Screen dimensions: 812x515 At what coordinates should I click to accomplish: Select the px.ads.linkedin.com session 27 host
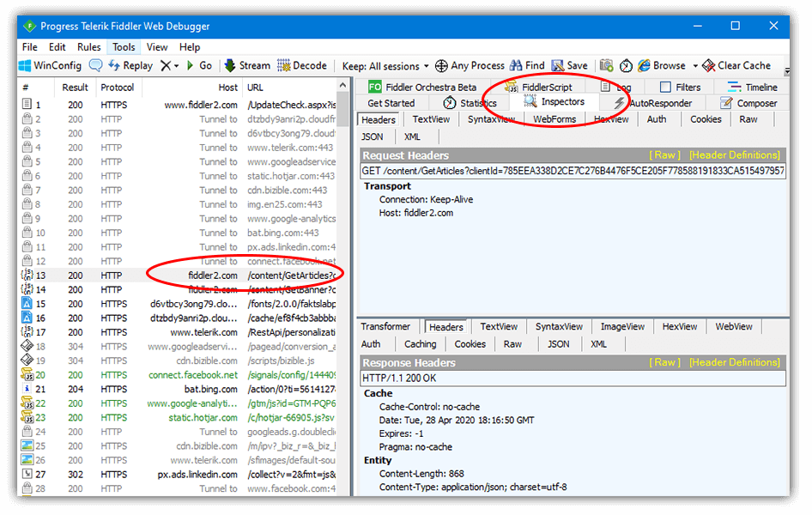pyautogui.click(x=197, y=474)
